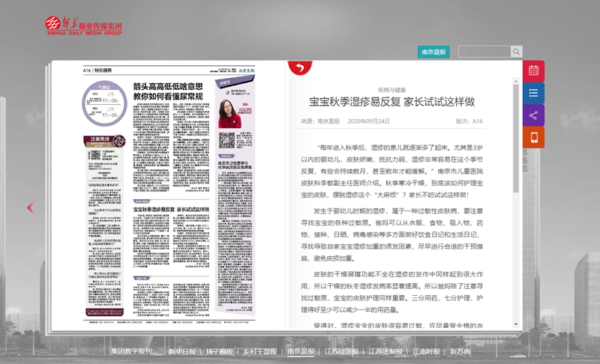Image resolution: width=600 pixels, height=364 pixels.
Task: Click the article title 宝宝秋季湿疹易反复 家长试试这样做
Action: tap(391, 102)
